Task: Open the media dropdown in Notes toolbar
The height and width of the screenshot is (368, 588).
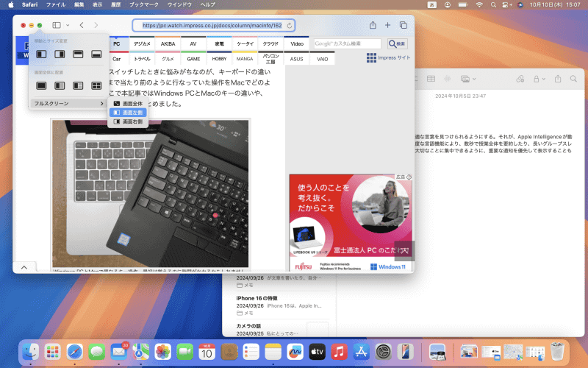Action: tap(468, 79)
